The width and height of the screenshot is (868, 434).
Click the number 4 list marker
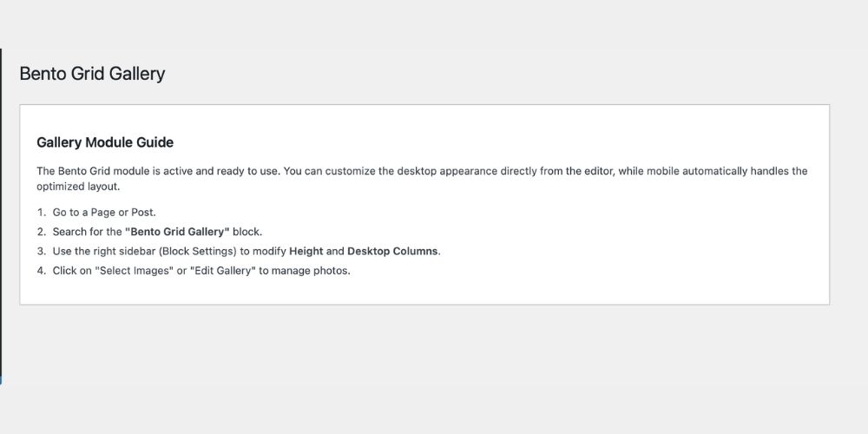(x=41, y=270)
